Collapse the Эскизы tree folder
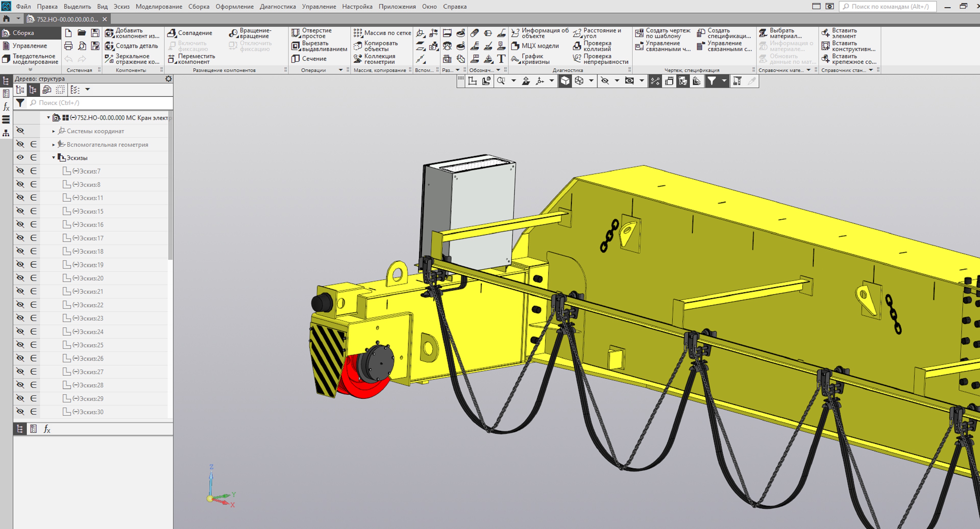This screenshot has height=529, width=980. pyautogui.click(x=54, y=157)
